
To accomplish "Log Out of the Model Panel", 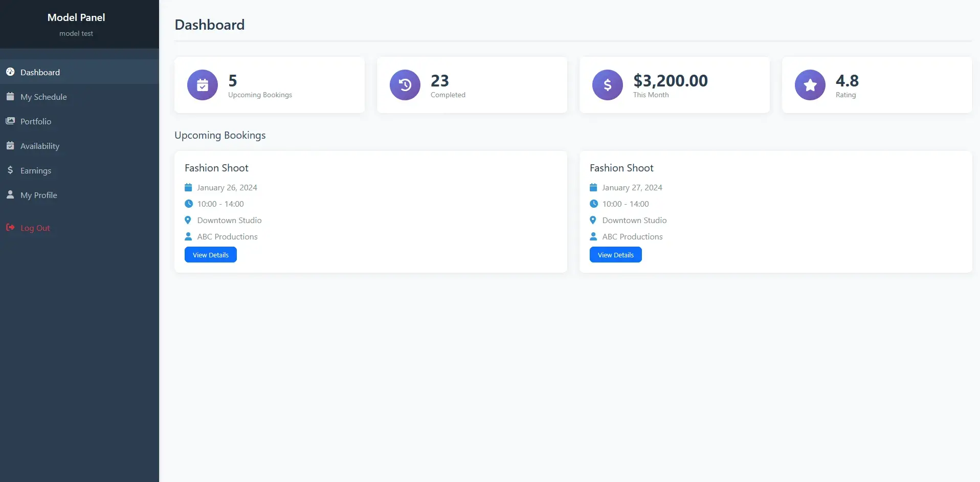I will coord(35,228).
